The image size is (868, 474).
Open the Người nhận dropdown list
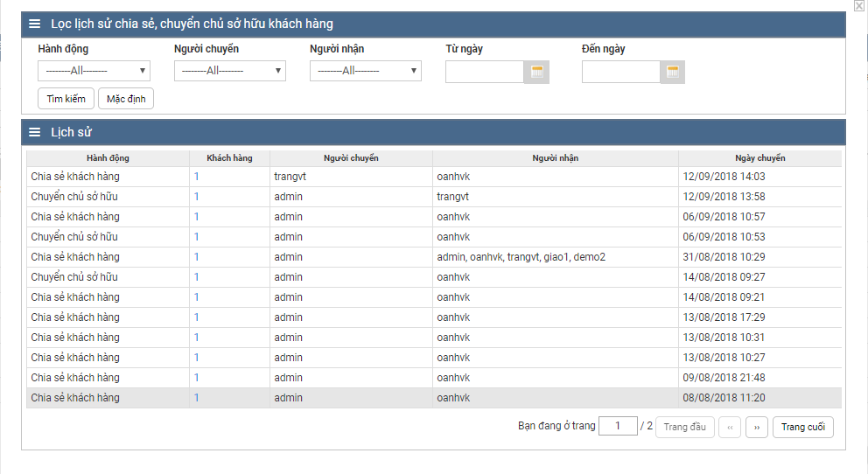pos(366,71)
